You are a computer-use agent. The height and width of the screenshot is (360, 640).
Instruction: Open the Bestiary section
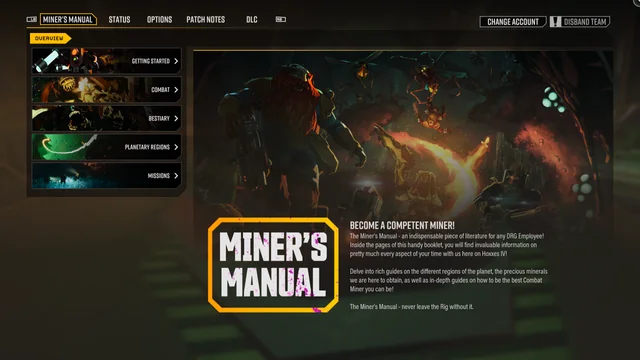107,118
